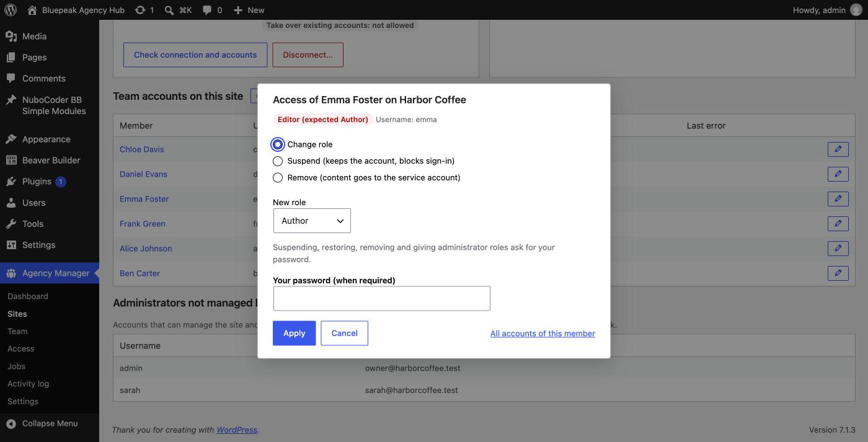Screen dimensions: 868x442
Task: Click the edit pencil for Alice Johnson
Action: 838,249
